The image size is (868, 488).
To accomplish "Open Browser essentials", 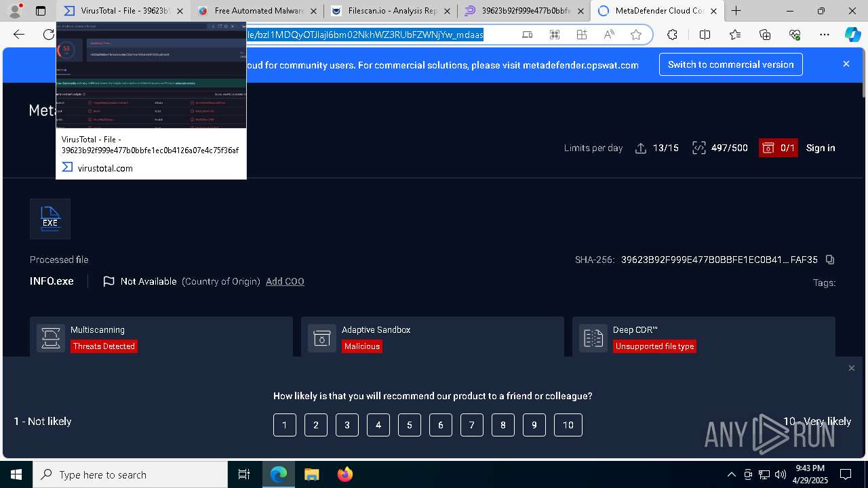I will pos(795,35).
